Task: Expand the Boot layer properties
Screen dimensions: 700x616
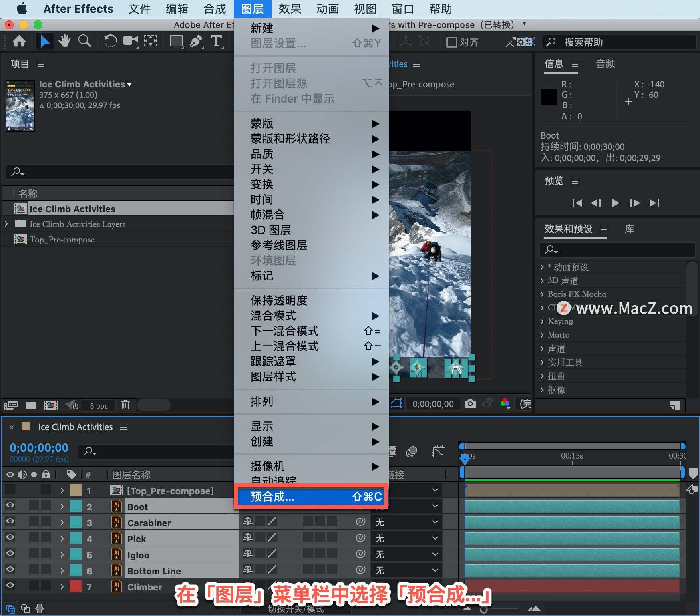Action: 62,507
